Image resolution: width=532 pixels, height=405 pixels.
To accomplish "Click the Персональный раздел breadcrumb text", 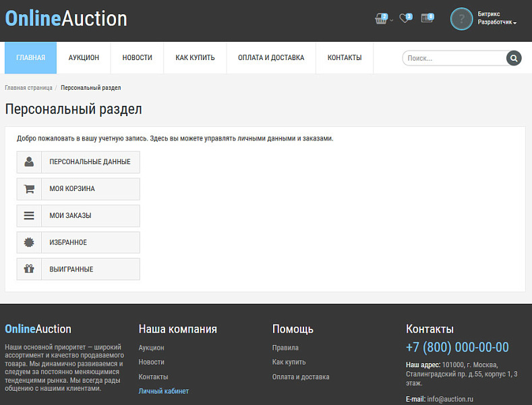I will [90, 88].
